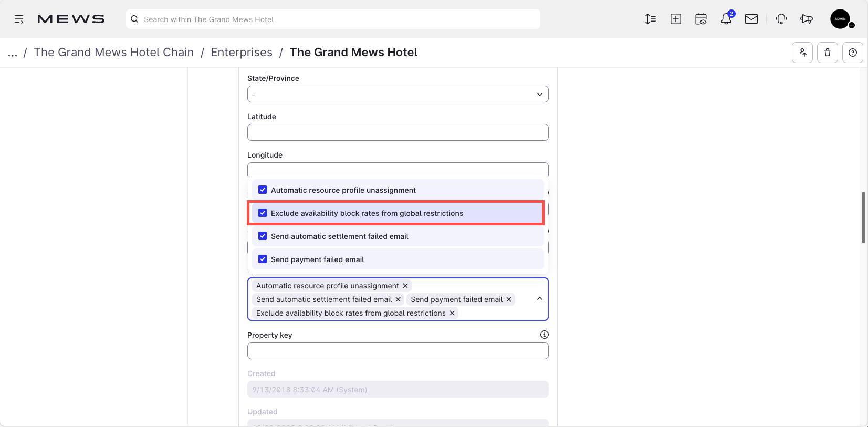Click the Latitude label

262,117
